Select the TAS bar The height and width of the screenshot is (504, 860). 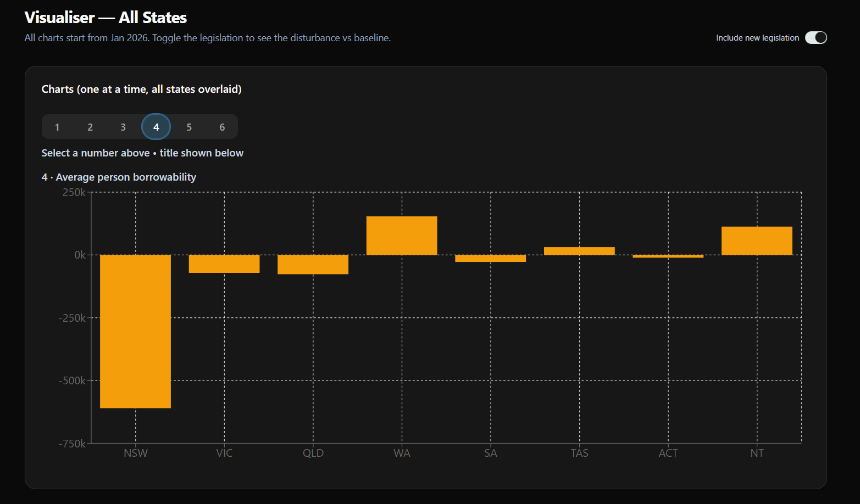579,250
